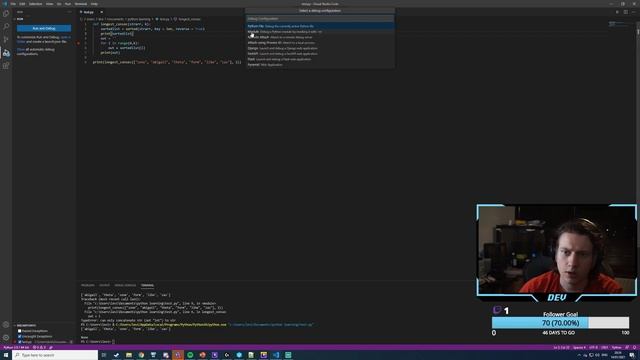
Task: Click the red breakpoint dot in gutter
Action: point(78,43)
